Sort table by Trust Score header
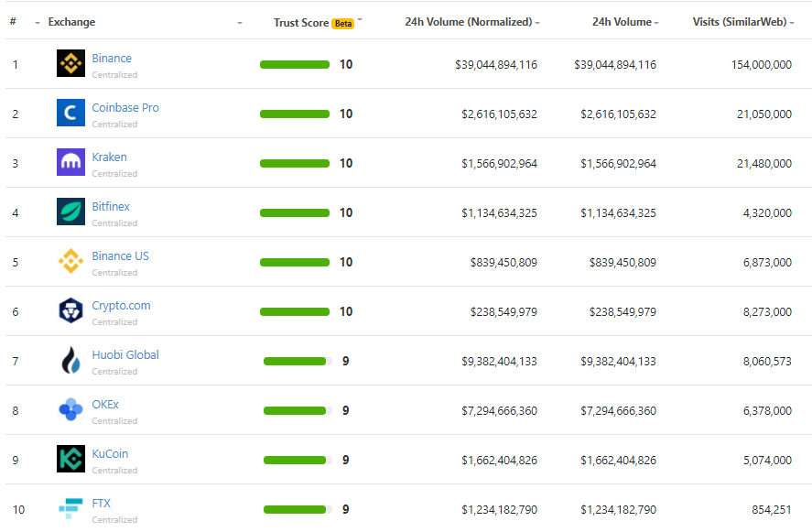 (x=301, y=23)
